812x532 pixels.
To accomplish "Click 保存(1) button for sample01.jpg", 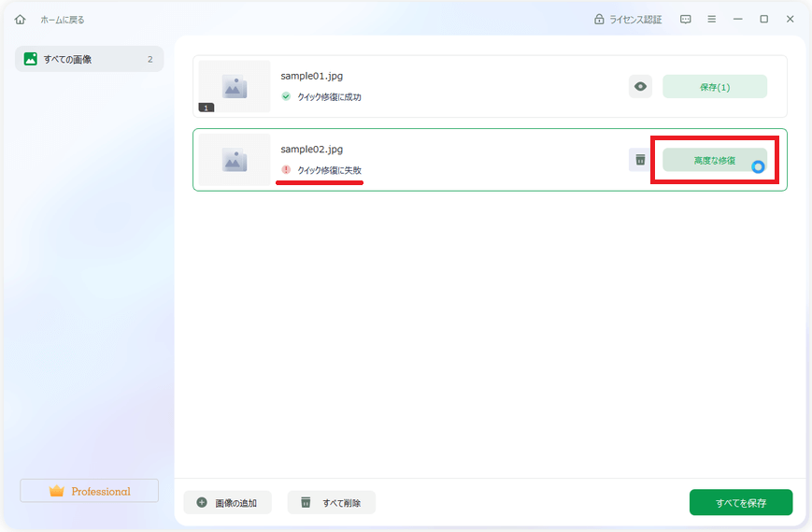I will 715,87.
